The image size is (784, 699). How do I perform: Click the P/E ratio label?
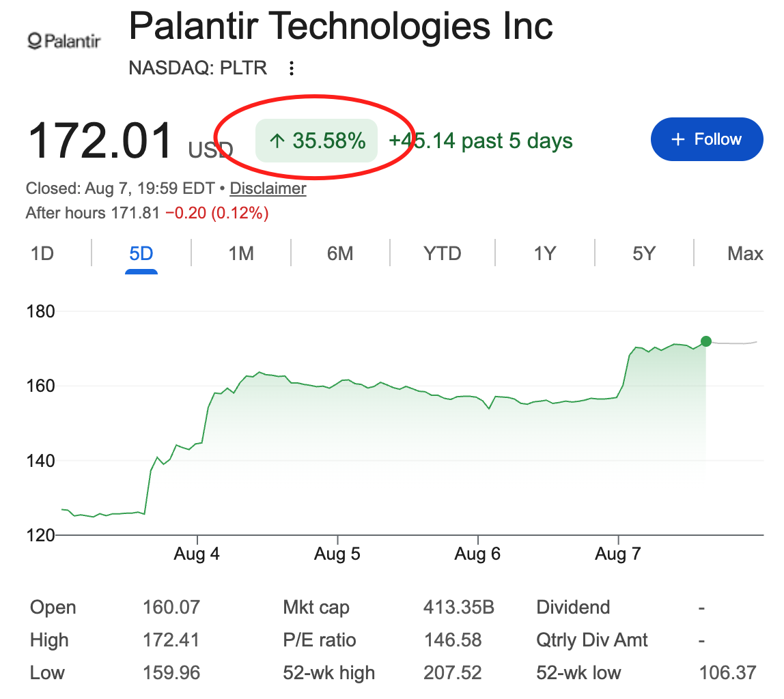pyautogui.click(x=320, y=640)
